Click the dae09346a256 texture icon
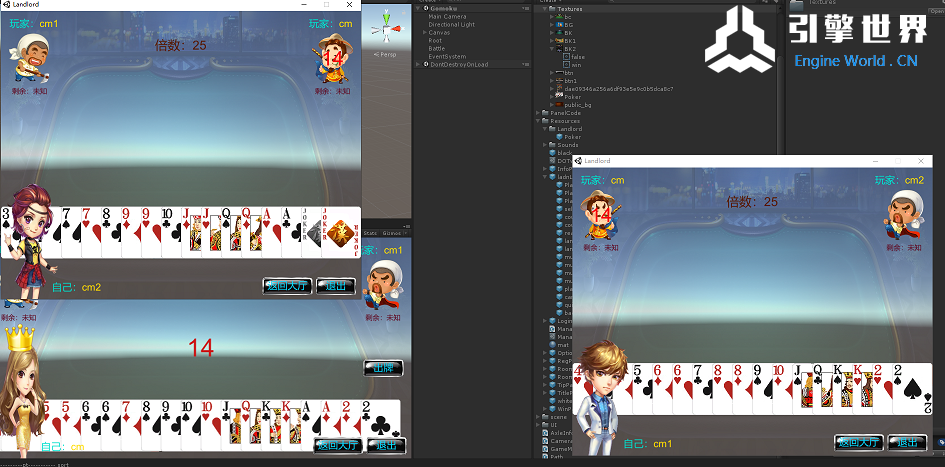Viewport: 945px width, 467px height. [560, 89]
